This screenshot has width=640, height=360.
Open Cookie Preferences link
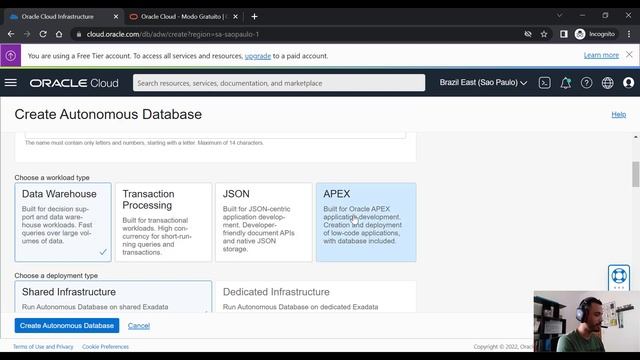coord(105,347)
